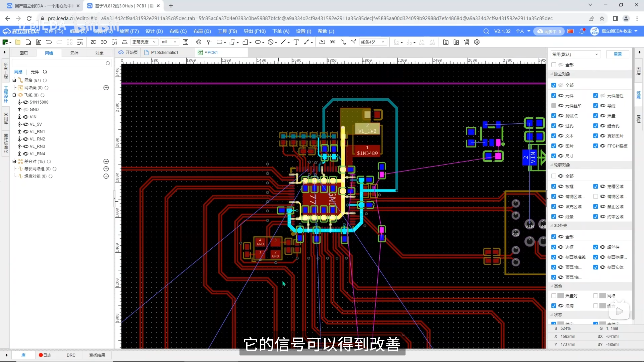Viewport: 644px width, 362px height.
Task: Expand the 差分对 (15) tree node
Action: [x=14, y=161]
